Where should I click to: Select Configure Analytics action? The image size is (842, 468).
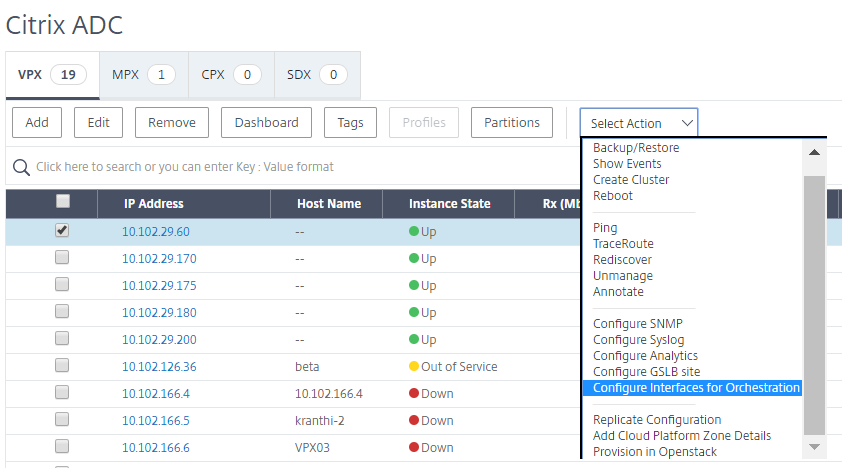coord(645,356)
